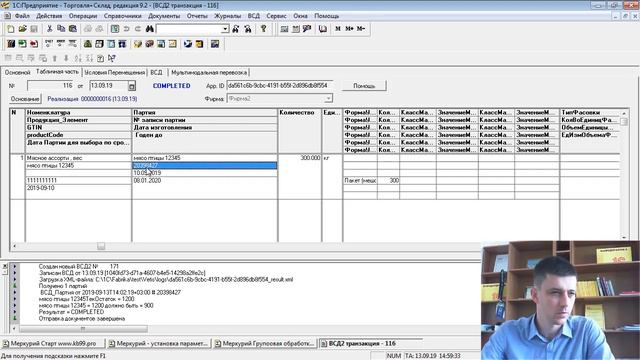The image size is (640, 360).
Task: Switch to Меркурий Груповая обработк... window
Action: [265, 344]
